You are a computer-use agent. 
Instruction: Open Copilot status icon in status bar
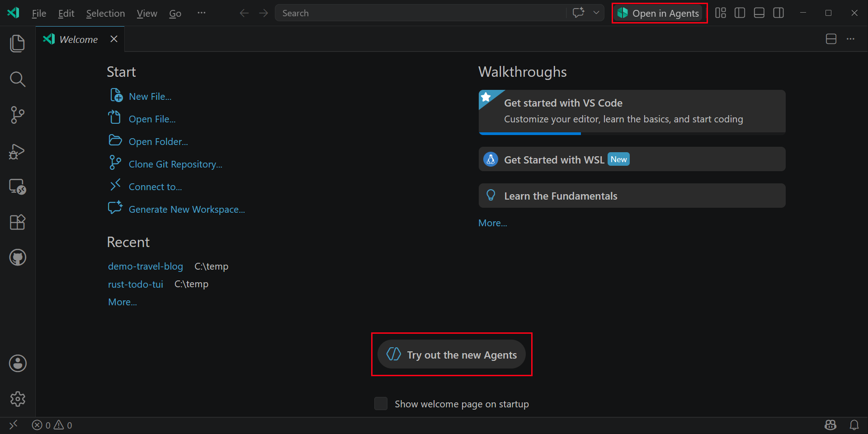click(x=830, y=425)
